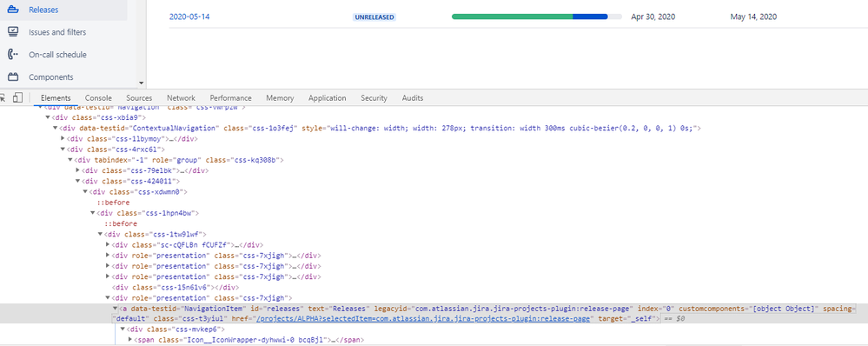Switch to the Console tab
Image resolution: width=868 pixels, height=346 pixels.
(x=98, y=98)
